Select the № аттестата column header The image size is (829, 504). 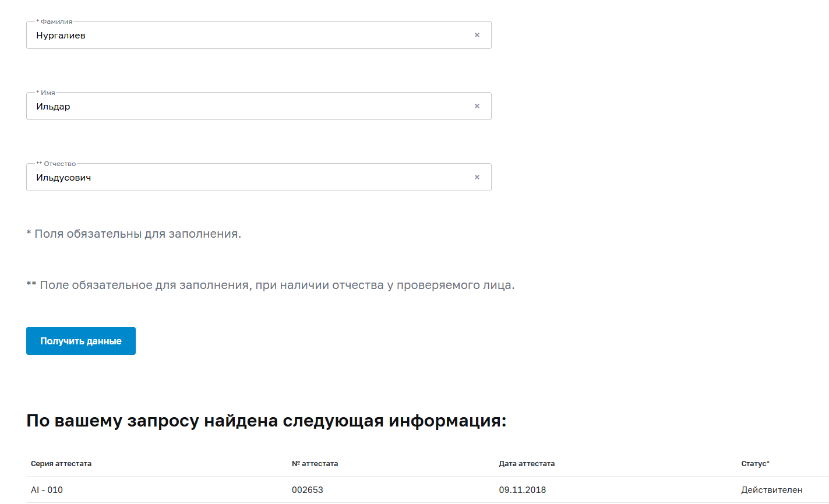click(315, 464)
